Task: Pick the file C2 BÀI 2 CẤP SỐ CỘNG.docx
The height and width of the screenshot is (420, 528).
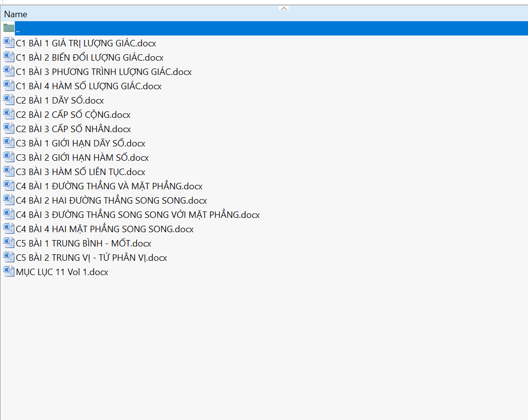Action: (73, 115)
